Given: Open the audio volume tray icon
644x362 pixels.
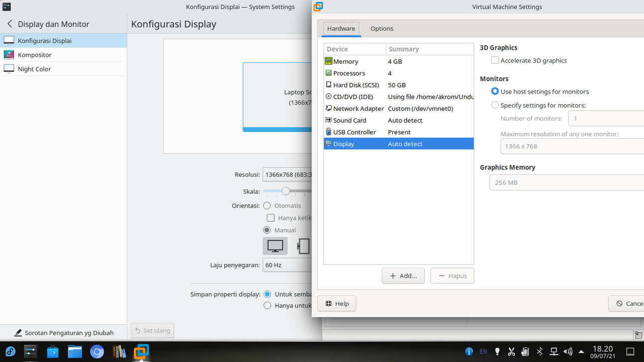Looking at the screenshot, I should (x=568, y=351).
